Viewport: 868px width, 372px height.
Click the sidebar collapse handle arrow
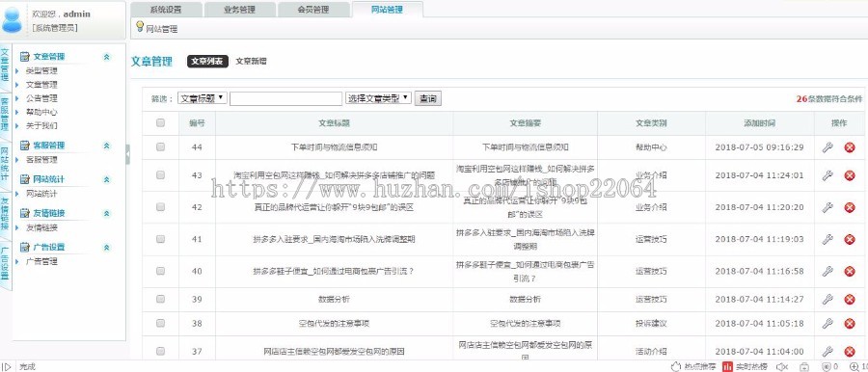[128, 154]
